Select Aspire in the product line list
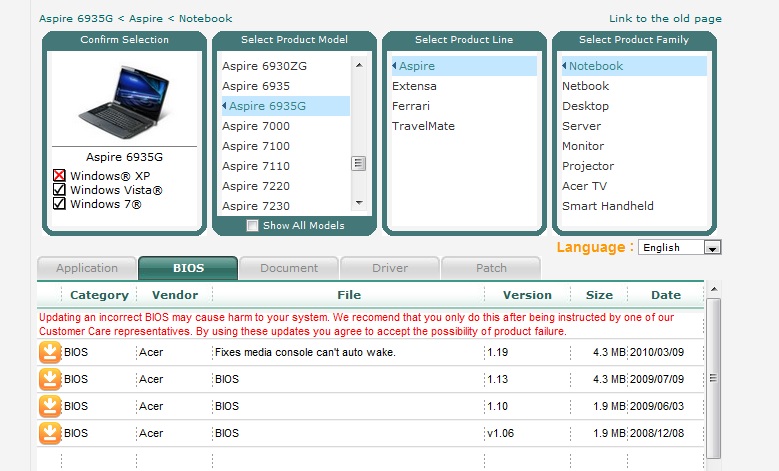This screenshot has width=779, height=471. point(464,66)
